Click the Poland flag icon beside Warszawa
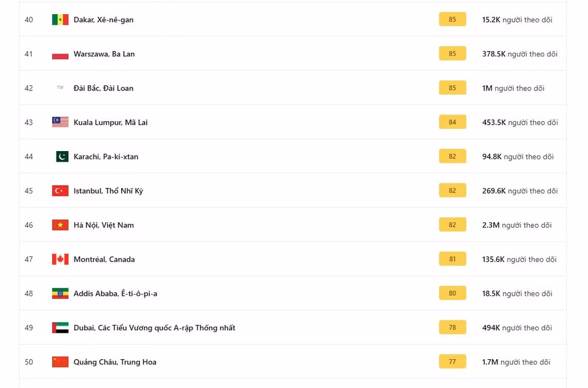This screenshot has height=388, width=588. pyautogui.click(x=60, y=53)
